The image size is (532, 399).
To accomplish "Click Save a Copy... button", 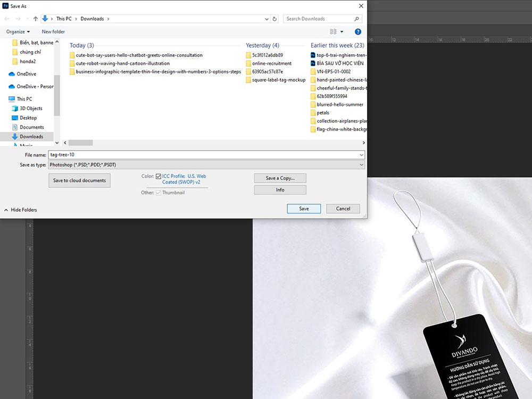I will tap(280, 178).
